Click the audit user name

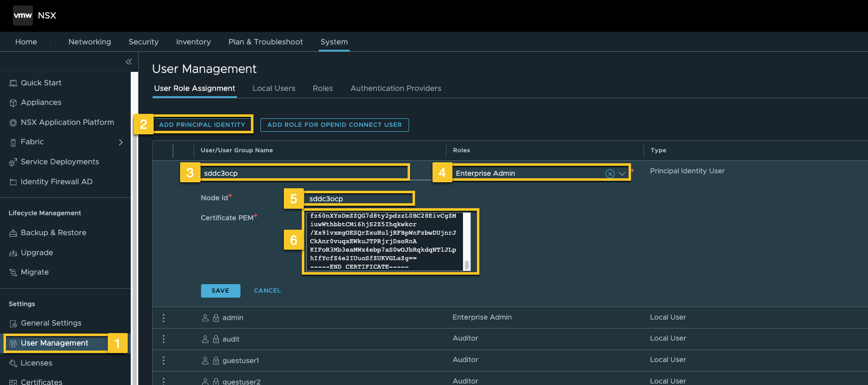pyautogui.click(x=231, y=339)
